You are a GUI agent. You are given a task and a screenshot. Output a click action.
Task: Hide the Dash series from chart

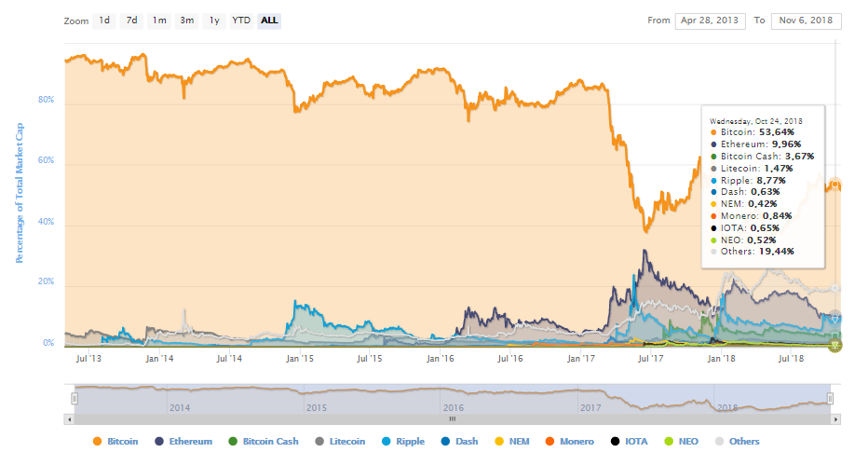tap(459, 442)
